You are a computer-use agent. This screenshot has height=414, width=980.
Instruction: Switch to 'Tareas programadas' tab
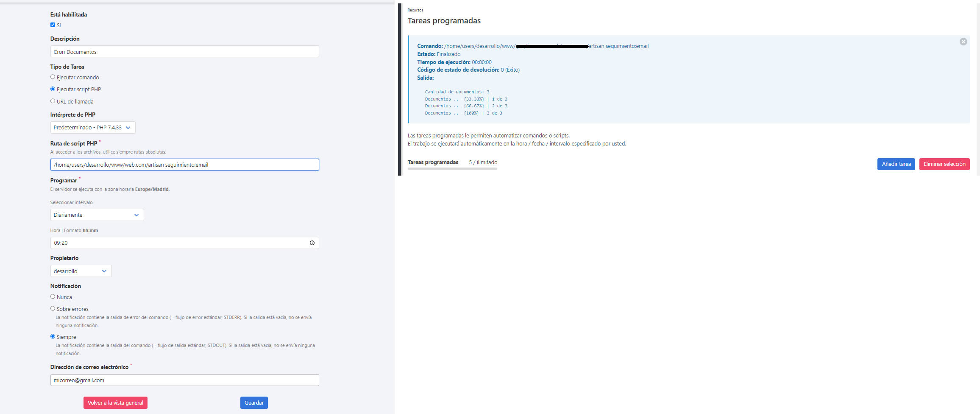pyautogui.click(x=433, y=162)
